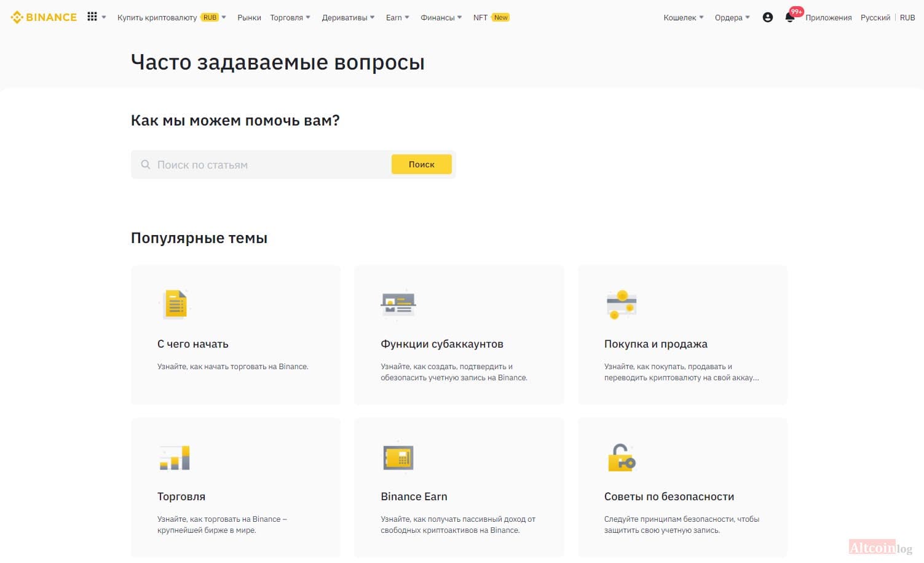Screen dimensions: 924x563
Task: Click the Binance Earn safe icon
Action: coord(398,457)
